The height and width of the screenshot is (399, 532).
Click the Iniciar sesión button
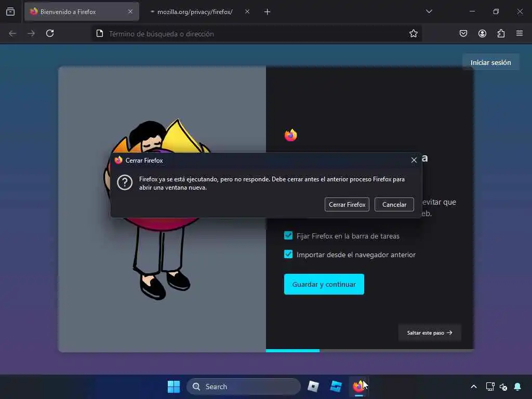pyautogui.click(x=490, y=62)
